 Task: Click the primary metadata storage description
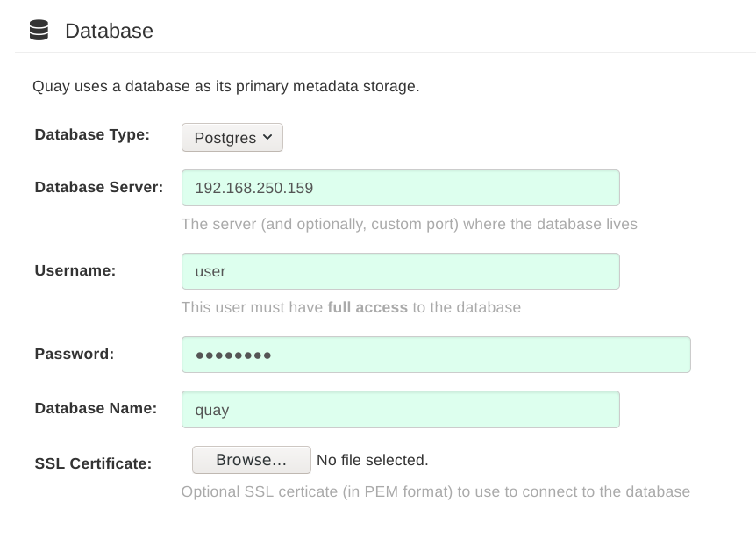click(x=226, y=86)
